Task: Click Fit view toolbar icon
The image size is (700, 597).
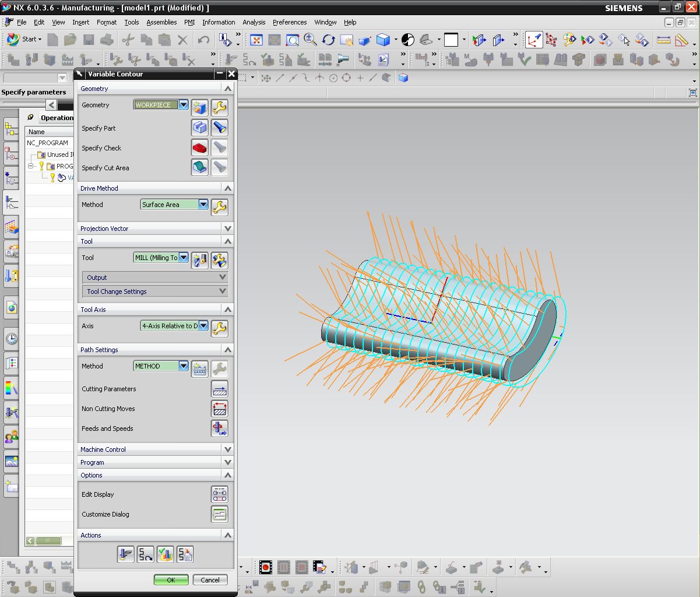Action: click(x=256, y=40)
